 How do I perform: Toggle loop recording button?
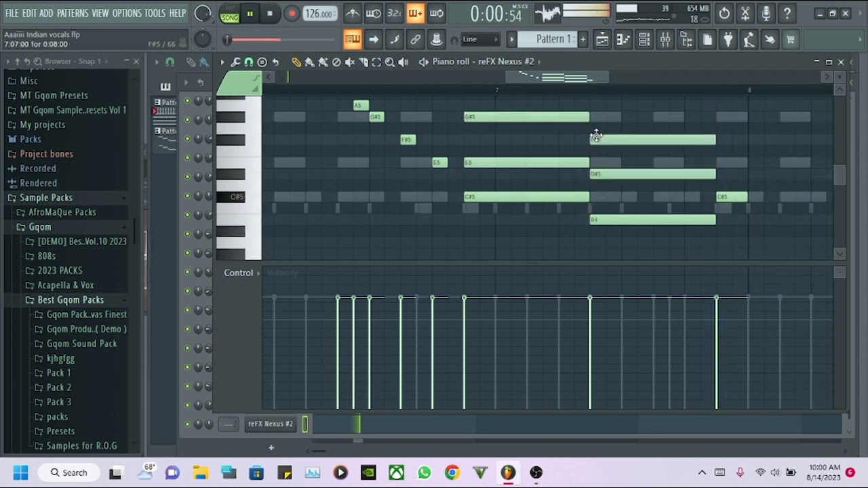[437, 13]
